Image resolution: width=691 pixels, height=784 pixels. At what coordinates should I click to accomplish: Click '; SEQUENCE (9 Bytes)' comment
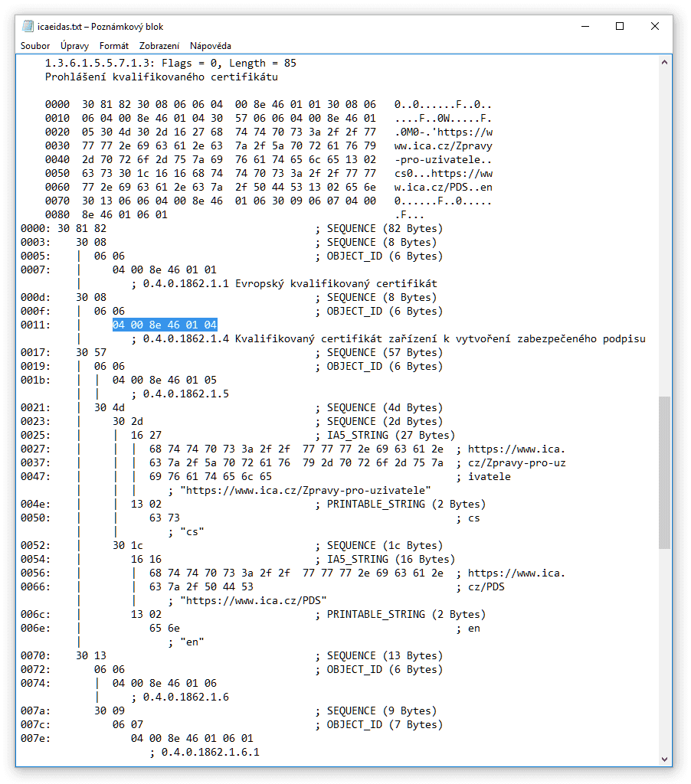tap(376, 710)
